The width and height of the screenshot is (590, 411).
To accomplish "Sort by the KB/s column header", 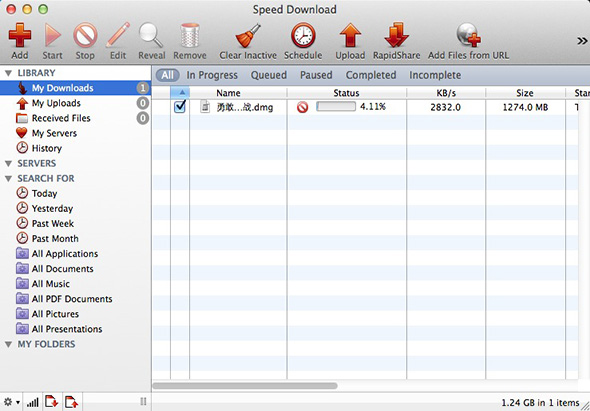I will point(446,93).
